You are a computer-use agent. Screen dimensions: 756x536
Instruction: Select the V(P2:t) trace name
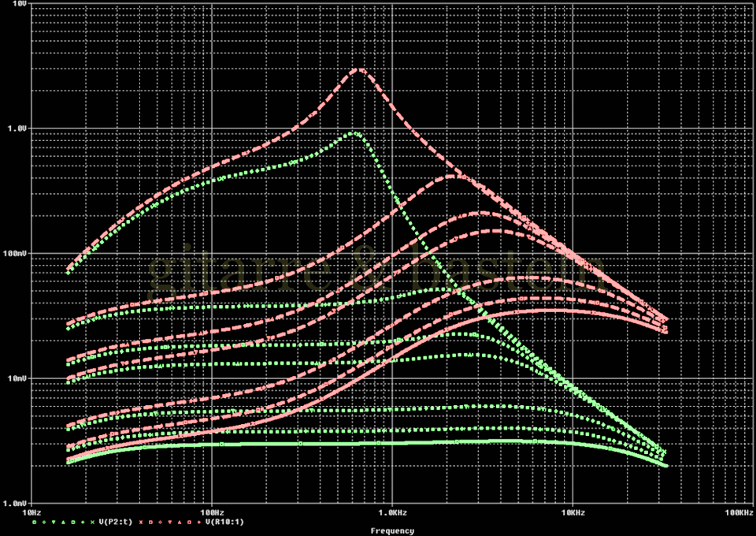(115, 523)
